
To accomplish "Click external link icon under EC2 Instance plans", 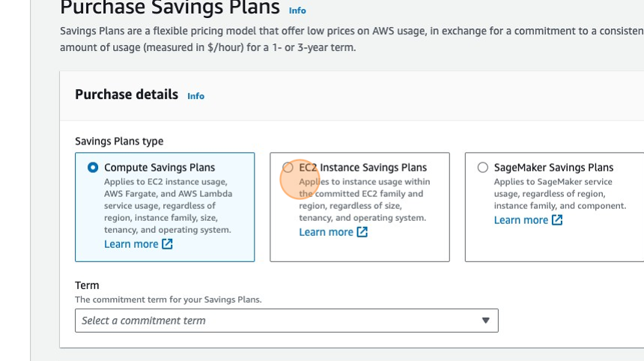I will (x=362, y=232).
